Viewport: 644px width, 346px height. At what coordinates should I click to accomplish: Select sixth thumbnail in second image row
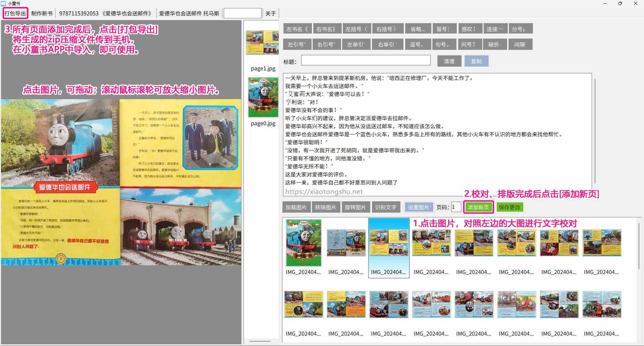[x=517, y=310]
